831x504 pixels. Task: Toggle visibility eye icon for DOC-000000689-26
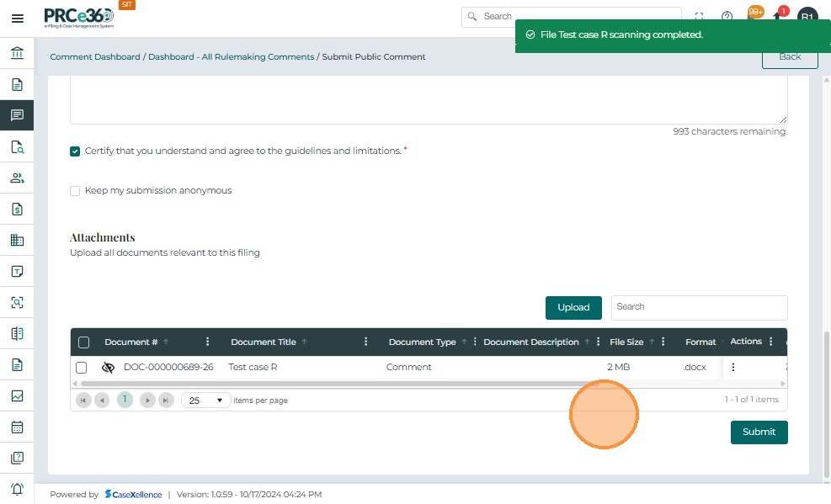coord(108,368)
